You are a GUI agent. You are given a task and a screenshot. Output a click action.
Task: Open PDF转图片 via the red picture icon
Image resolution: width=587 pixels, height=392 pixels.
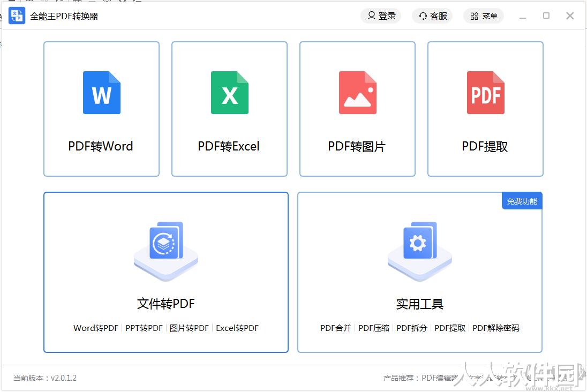358,93
